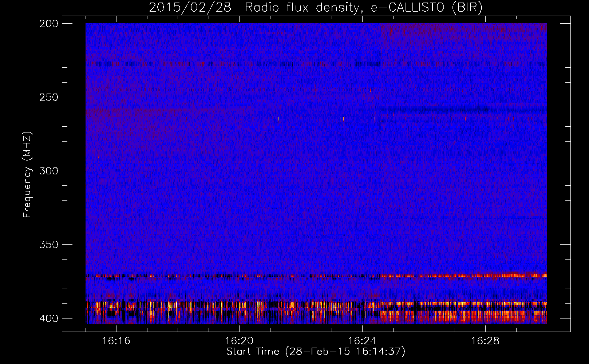Select the 16:16 time tick label

tap(116, 341)
